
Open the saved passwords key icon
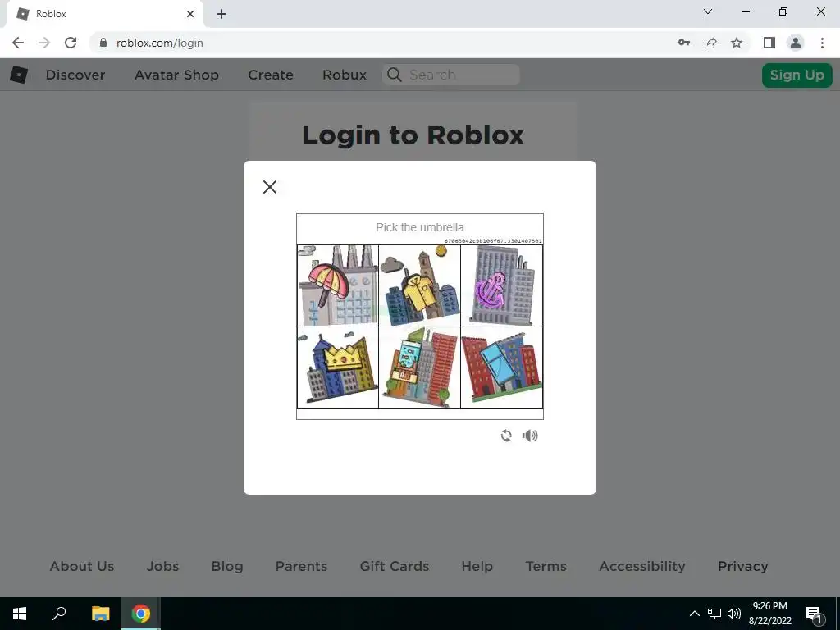coord(684,43)
